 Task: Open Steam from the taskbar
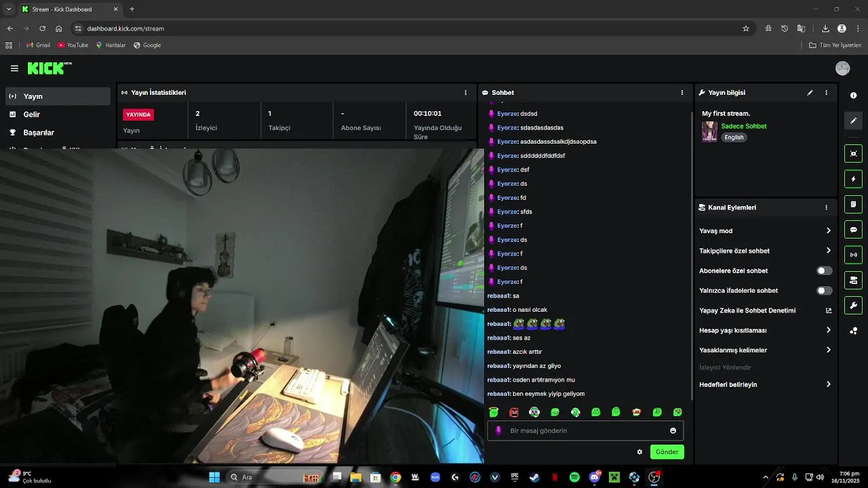click(x=534, y=477)
